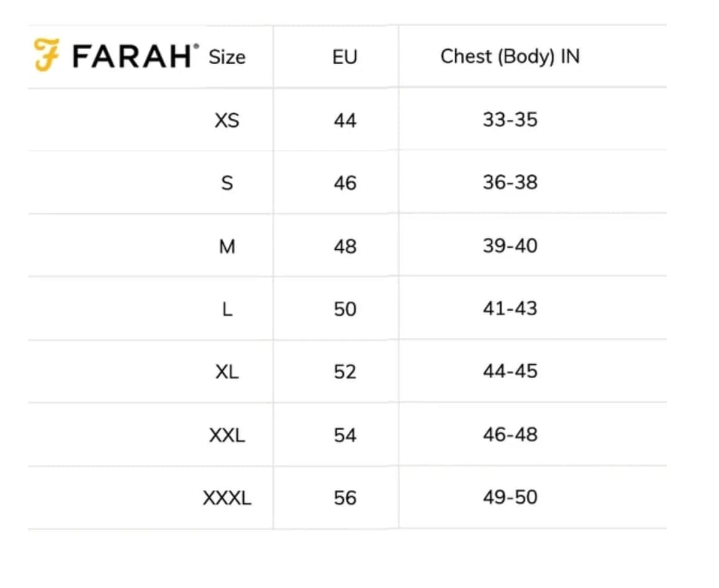The height and width of the screenshot is (588, 719).
Task: Click EU size value 44
Action: coord(345,120)
